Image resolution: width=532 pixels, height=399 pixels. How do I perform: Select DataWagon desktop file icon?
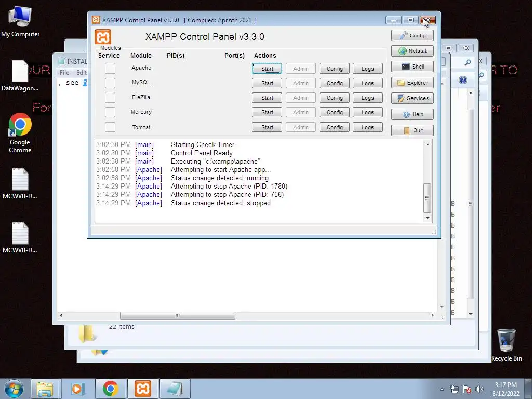point(20,76)
